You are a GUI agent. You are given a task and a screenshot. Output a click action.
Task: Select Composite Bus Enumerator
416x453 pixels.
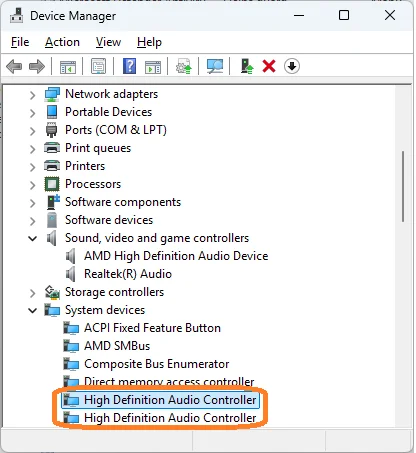click(x=157, y=364)
